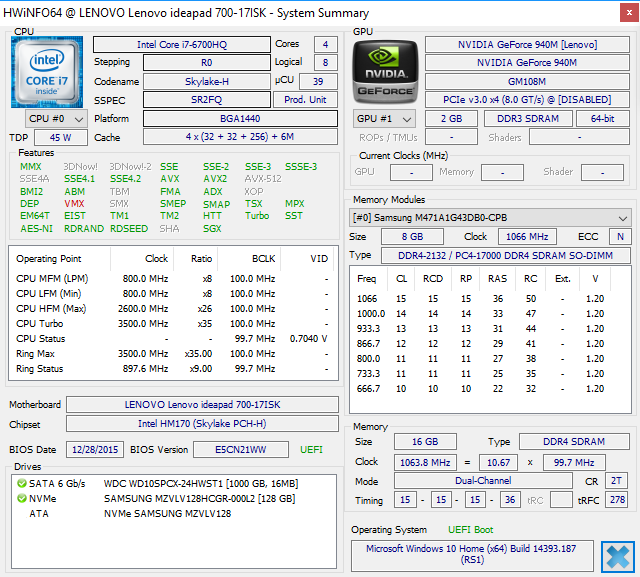Click the Intel Core i7 logo
Screen dimensions: 640x577
point(48,72)
